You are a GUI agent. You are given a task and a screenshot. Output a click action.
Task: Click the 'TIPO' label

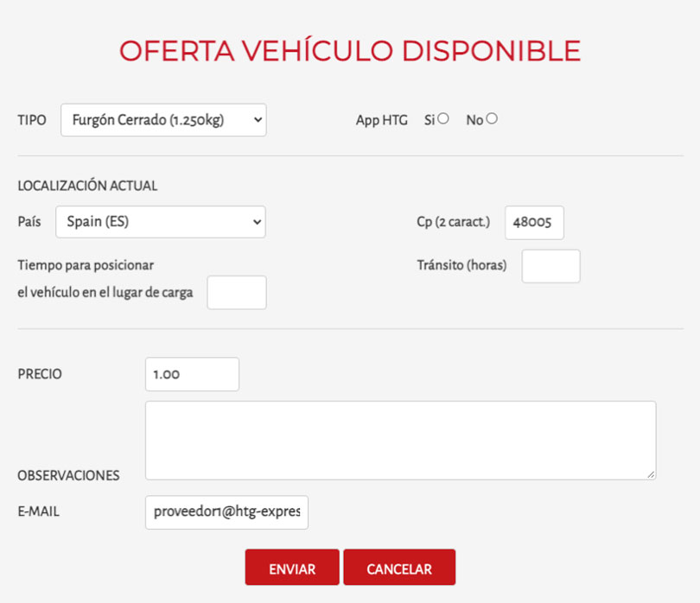(x=32, y=120)
